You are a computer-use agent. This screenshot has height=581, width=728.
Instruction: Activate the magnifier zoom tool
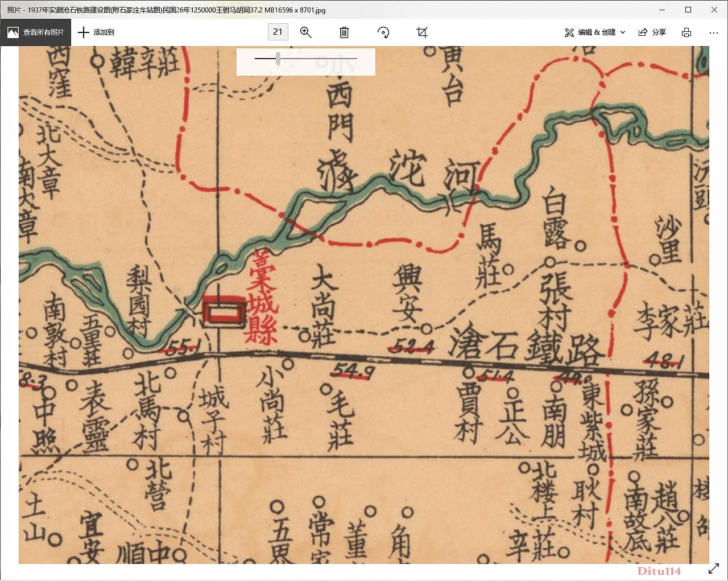pos(305,32)
